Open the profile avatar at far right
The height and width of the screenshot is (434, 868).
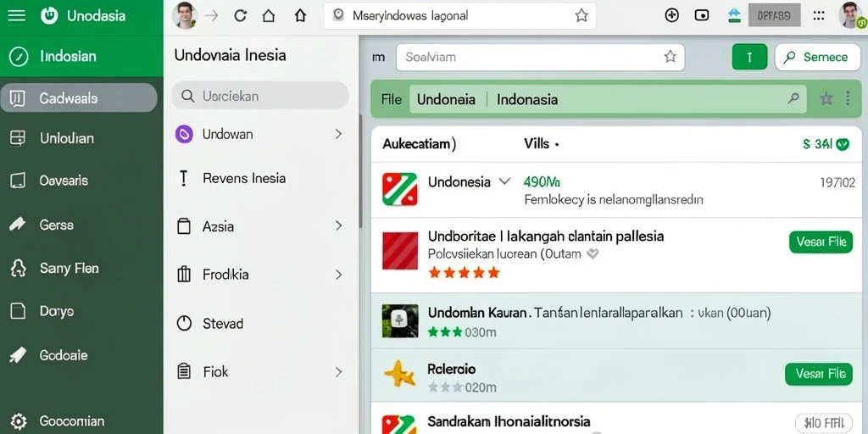pyautogui.click(x=851, y=15)
